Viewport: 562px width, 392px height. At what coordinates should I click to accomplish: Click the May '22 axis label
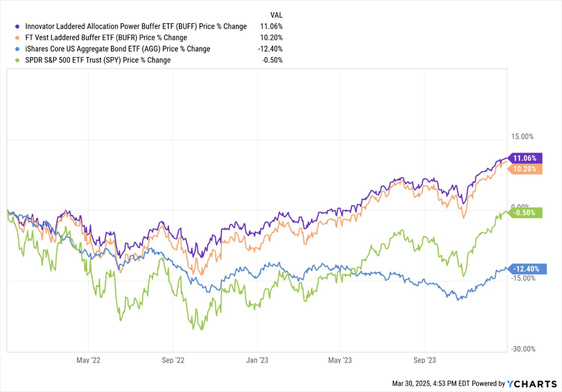tap(88, 360)
